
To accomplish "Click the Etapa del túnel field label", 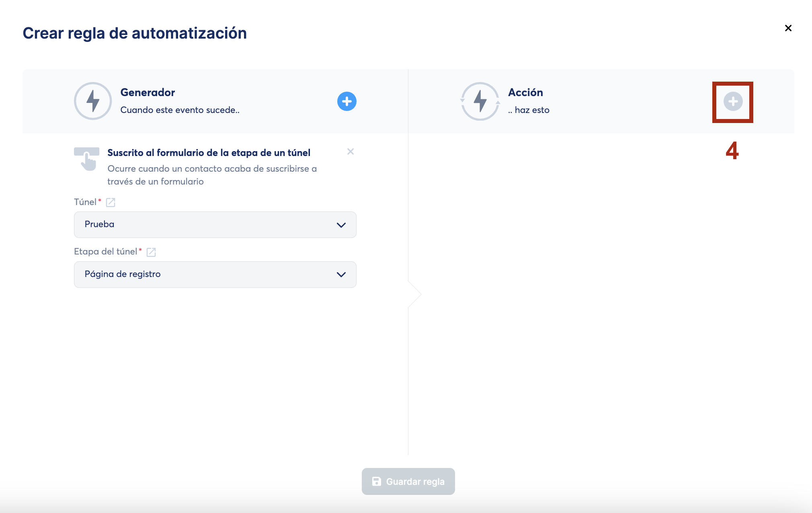I will click(x=105, y=252).
